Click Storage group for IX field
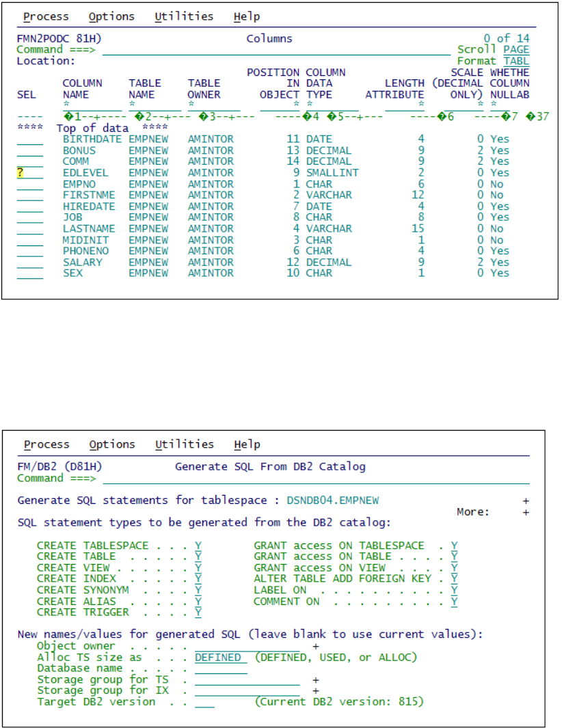 pyautogui.click(x=247, y=691)
